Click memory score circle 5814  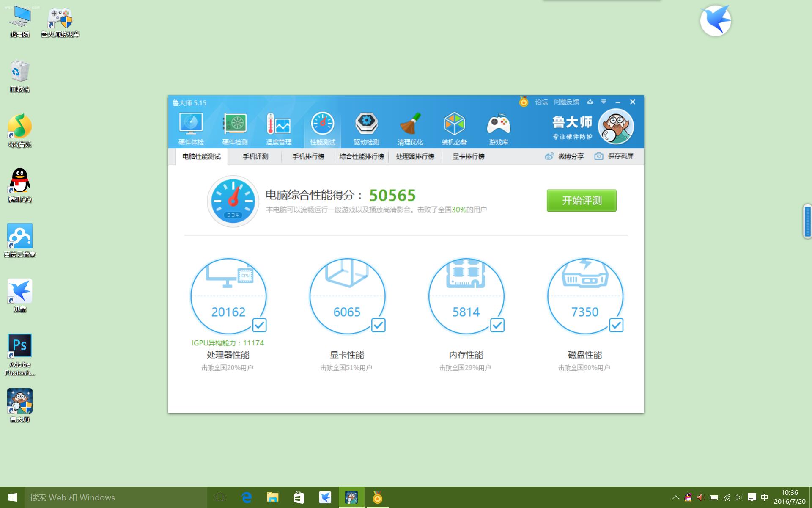click(466, 296)
